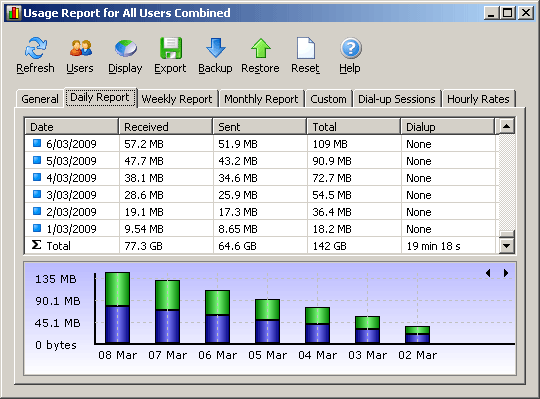Screen dimensions: 540x399
Task: Click the Backup down-arrow icon
Action: tap(216, 48)
